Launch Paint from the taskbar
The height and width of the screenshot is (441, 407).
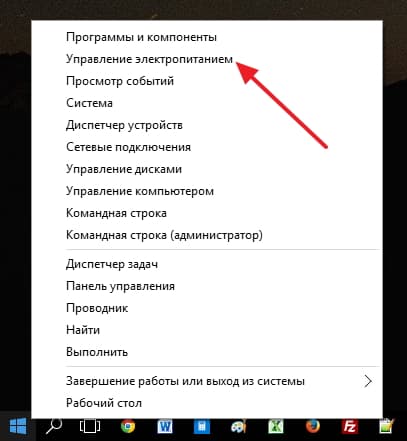point(239,427)
